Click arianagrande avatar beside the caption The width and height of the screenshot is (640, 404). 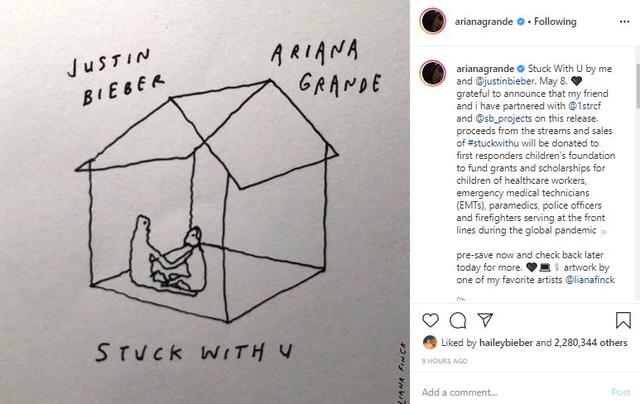[x=433, y=73]
